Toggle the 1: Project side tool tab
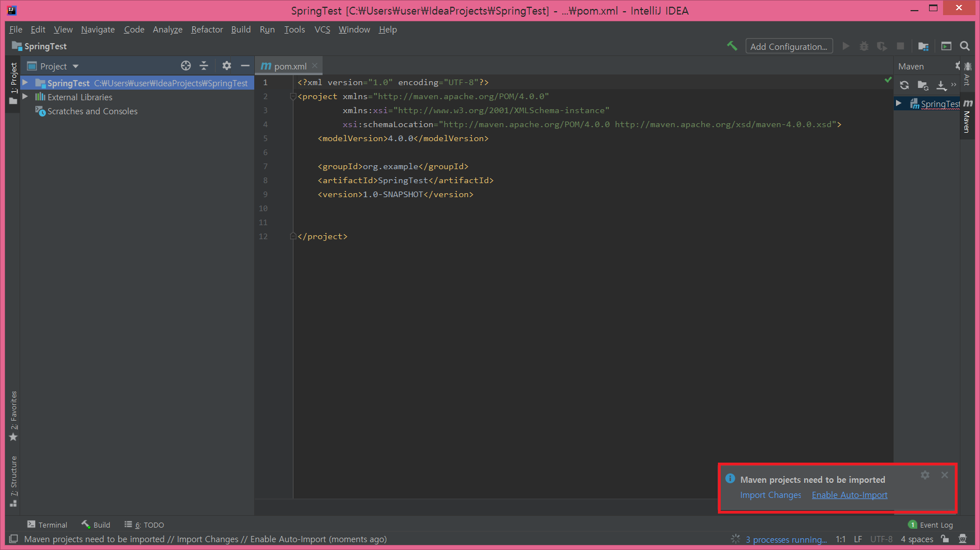The width and height of the screenshot is (980, 550). 13,83
